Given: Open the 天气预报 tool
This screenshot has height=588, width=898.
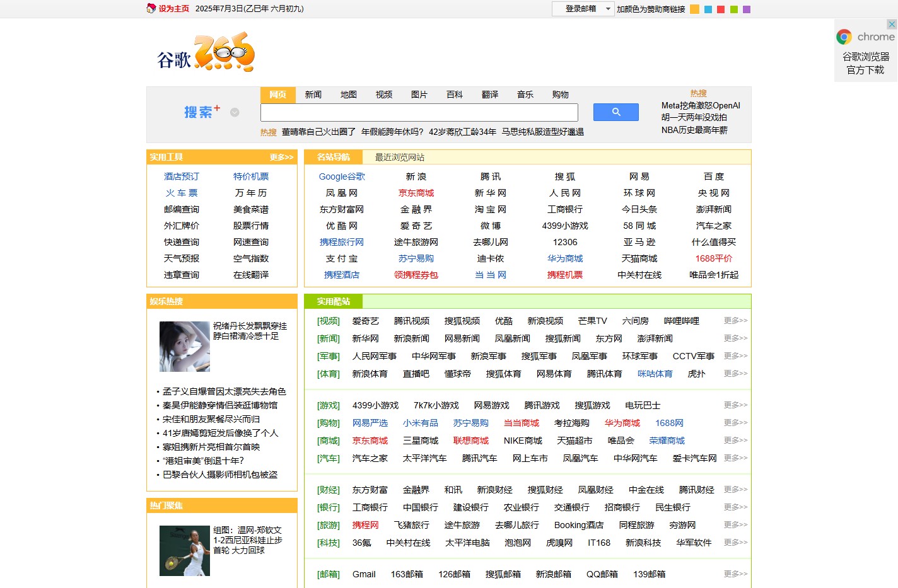Looking at the screenshot, I should 182,258.
